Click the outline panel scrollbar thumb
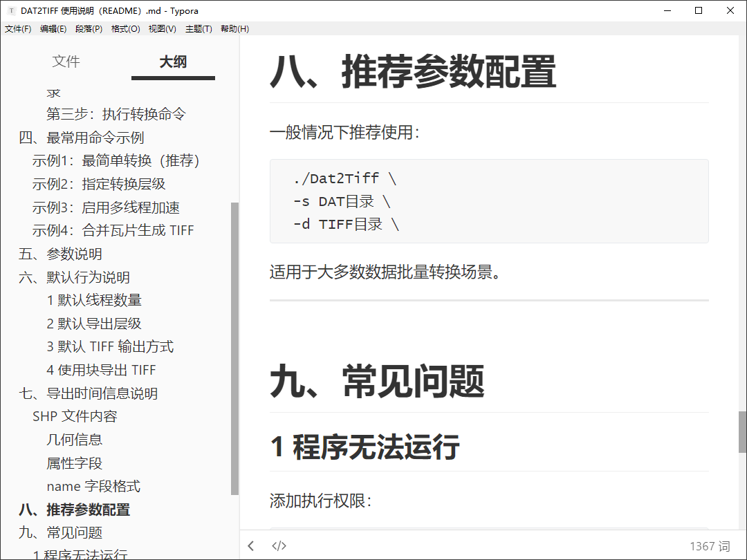Viewport: 747px width, 560px height. 234,348
